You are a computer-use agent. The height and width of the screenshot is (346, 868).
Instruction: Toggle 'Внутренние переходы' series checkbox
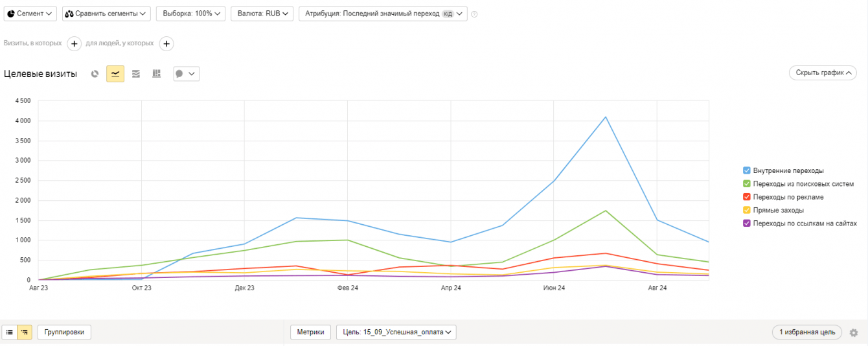[747, 170]
